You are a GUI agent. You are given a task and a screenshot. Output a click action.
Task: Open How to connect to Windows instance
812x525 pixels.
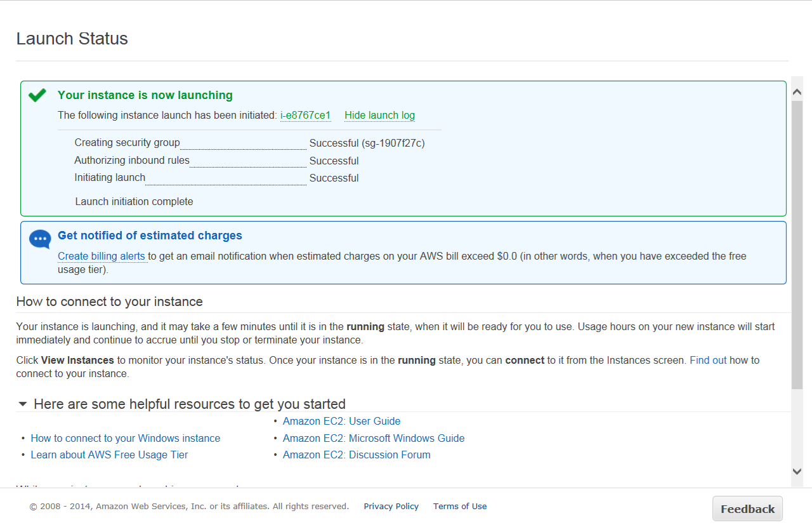coord(126,438)
